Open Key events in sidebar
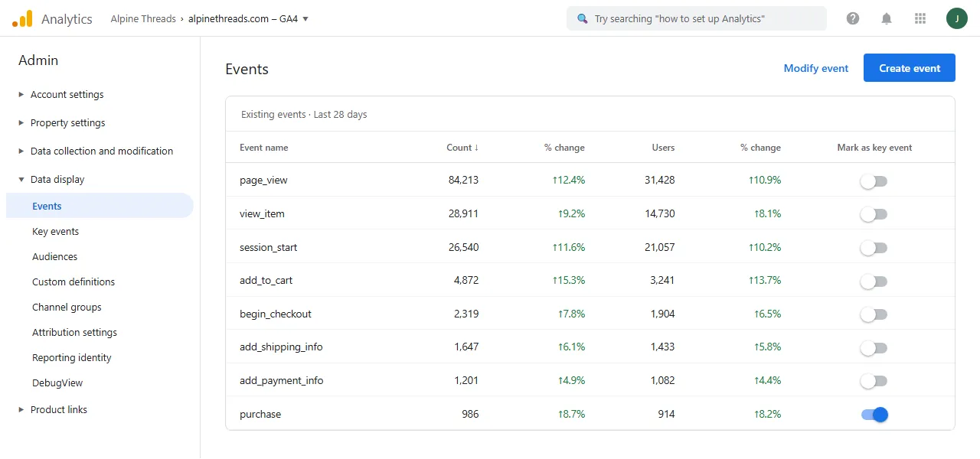Image resolution: width=980 pixels, height=459 pixels. click(55, 231)
